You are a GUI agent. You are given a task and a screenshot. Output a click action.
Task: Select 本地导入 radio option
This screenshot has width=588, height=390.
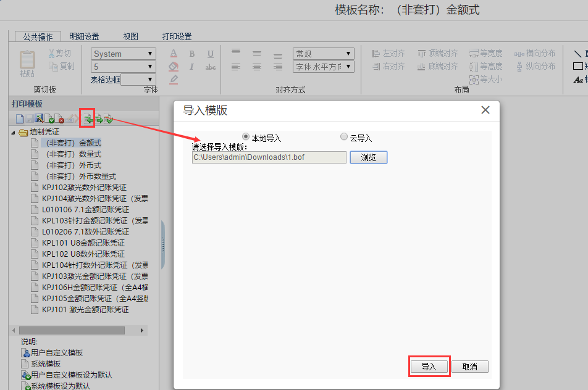[x=246, y=136]
